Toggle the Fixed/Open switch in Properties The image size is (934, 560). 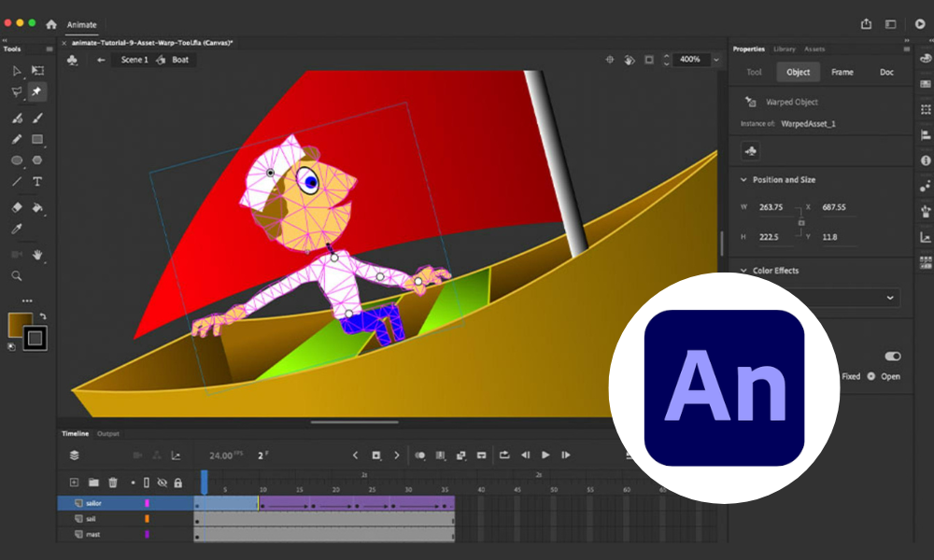coord(892,357)
